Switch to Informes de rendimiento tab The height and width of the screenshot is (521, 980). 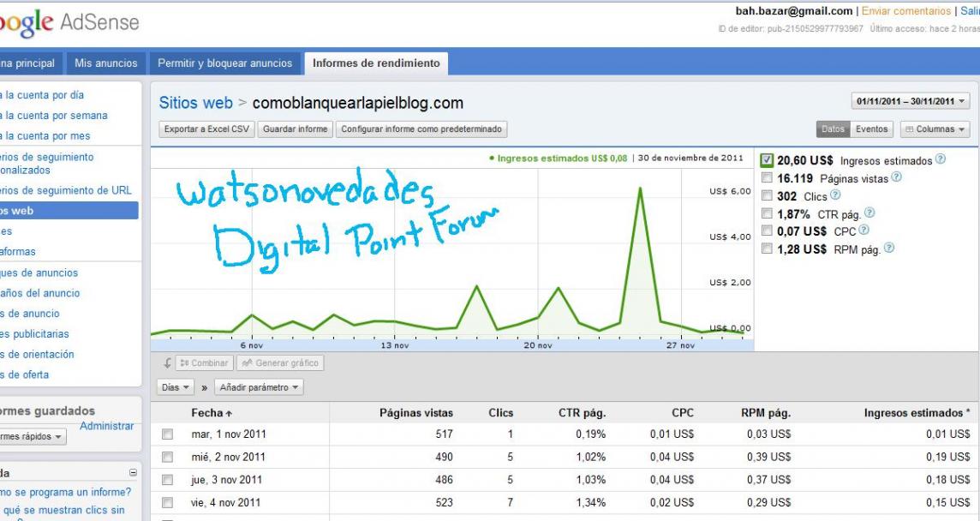tap(376, 63)
